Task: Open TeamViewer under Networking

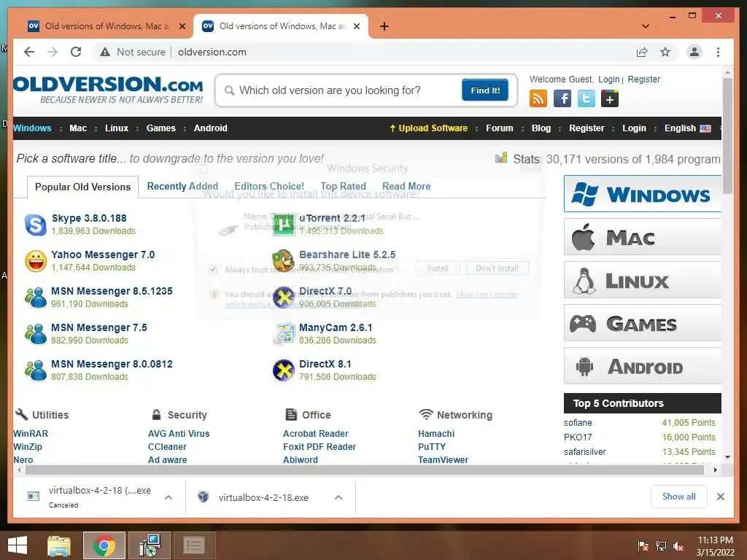Action: [x=443, y=460]
